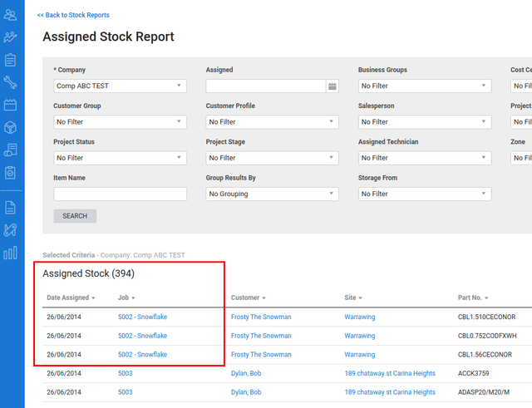Open job 5002 - Snowflake for CBL1.510CECONOR
This screenshot has height=408, width=532.
142,317
